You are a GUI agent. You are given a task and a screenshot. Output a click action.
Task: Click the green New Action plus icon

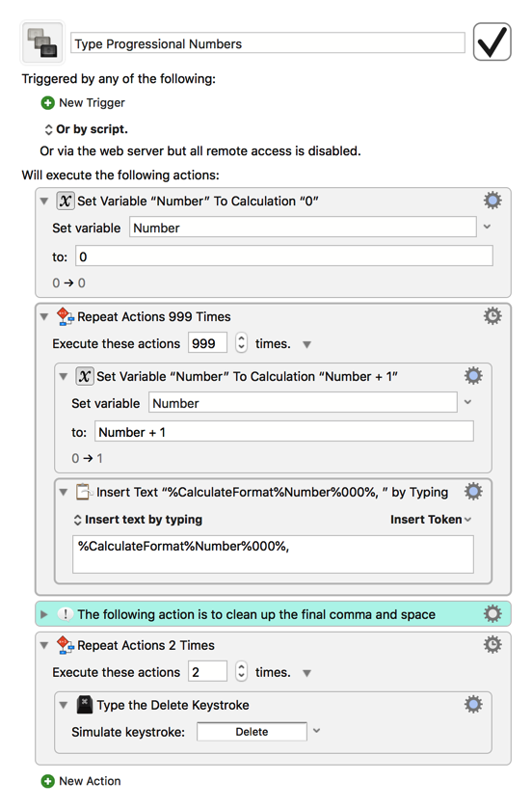click(x=47, y=781)
